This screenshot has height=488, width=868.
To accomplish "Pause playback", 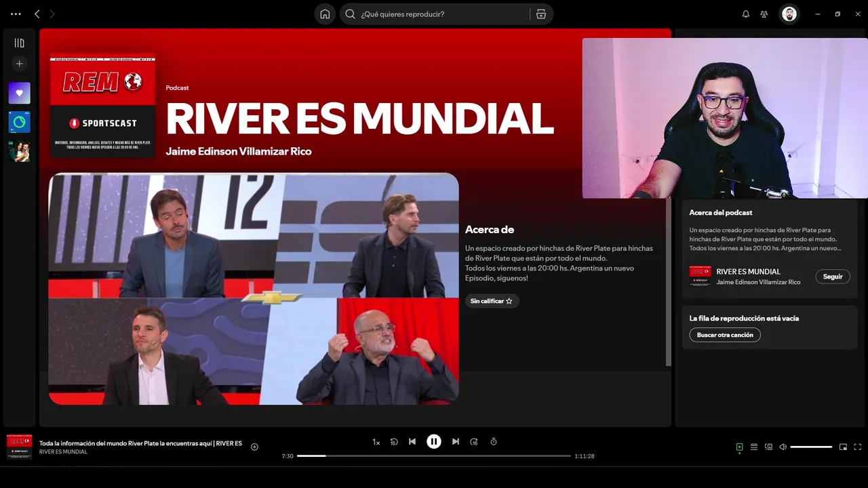I will point(434,442).
